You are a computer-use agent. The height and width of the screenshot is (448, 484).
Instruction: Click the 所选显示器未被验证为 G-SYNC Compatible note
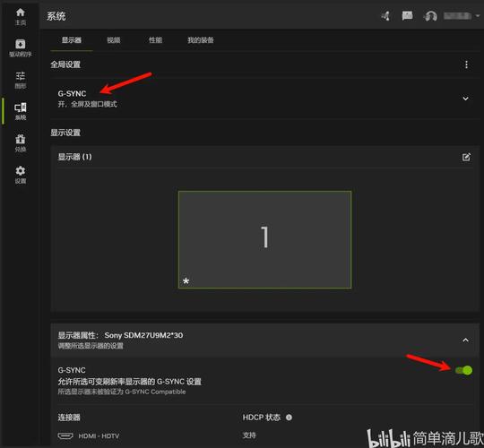(x=122, y=392)
